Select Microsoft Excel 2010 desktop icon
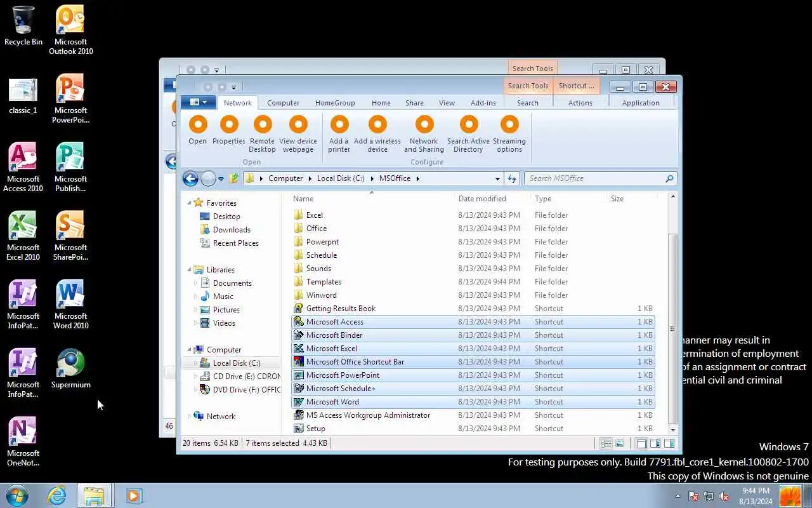Viewport: 812px width, 508px height. [23, 236]
